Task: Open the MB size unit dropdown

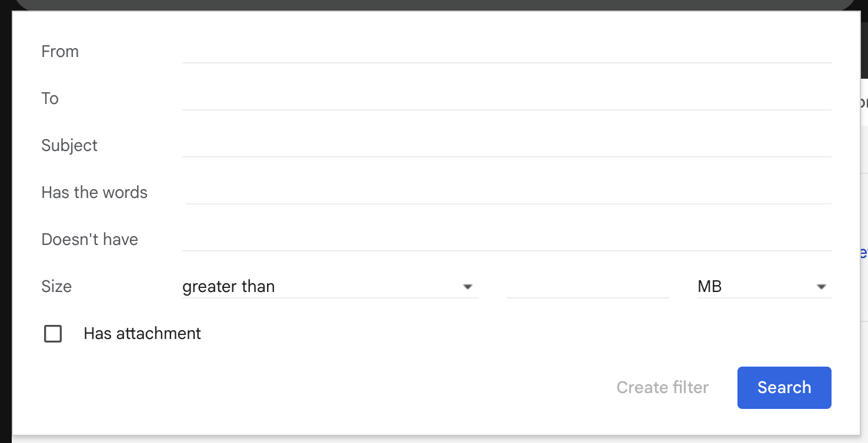Action: pos(764,287)
